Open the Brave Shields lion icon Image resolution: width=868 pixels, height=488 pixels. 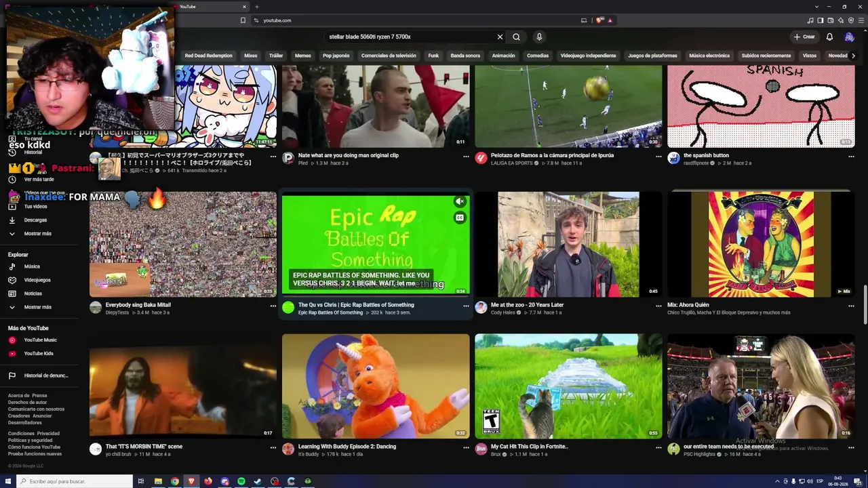tap(599, 20)
